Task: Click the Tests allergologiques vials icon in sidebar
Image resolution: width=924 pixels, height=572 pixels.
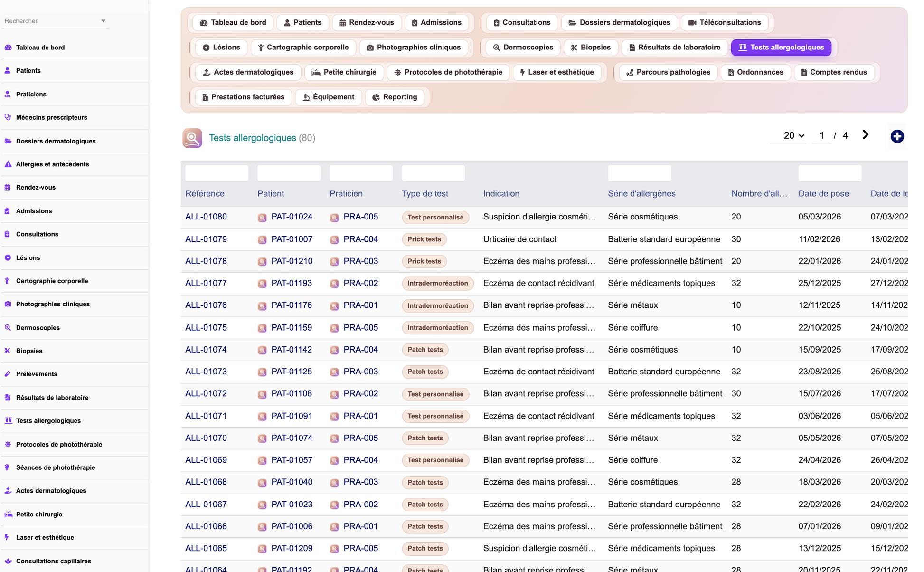Action: (8, 421)
